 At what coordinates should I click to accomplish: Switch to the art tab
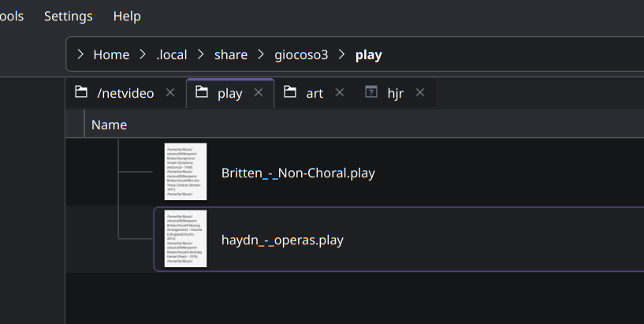(315, 93)
